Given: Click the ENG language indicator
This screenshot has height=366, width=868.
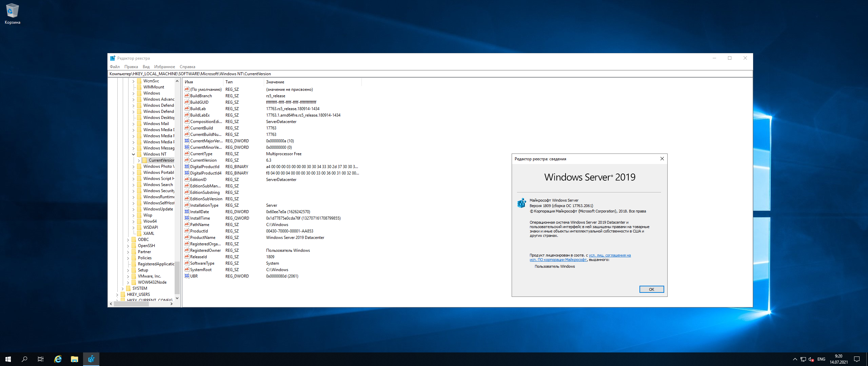Looking at the screenshot, I should [x=821, y=359].
